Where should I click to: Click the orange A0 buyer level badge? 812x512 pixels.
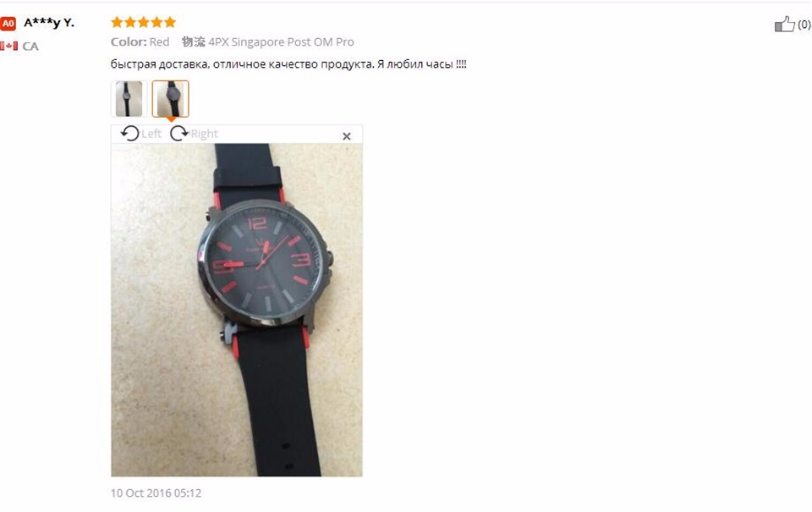8,23
